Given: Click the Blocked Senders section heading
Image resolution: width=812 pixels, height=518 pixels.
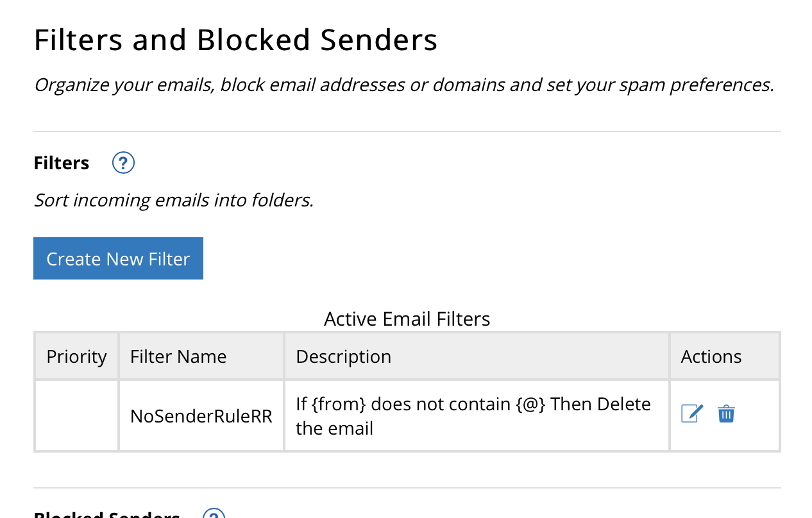Looking at the screenshot, I should coord(106,514).
